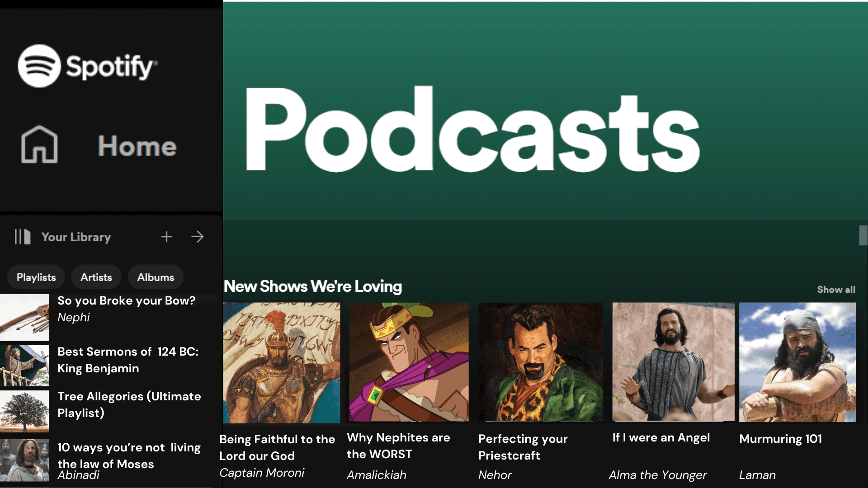
Task: Open 'Best Sermons of 124 BC: King Benjamin'
Action: [128, 360]
